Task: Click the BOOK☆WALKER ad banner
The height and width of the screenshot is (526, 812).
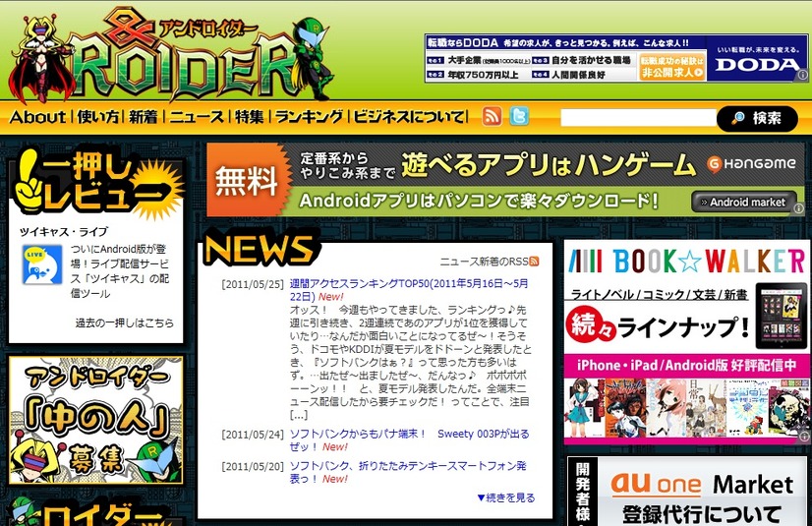Action: (x=687, y=342)
